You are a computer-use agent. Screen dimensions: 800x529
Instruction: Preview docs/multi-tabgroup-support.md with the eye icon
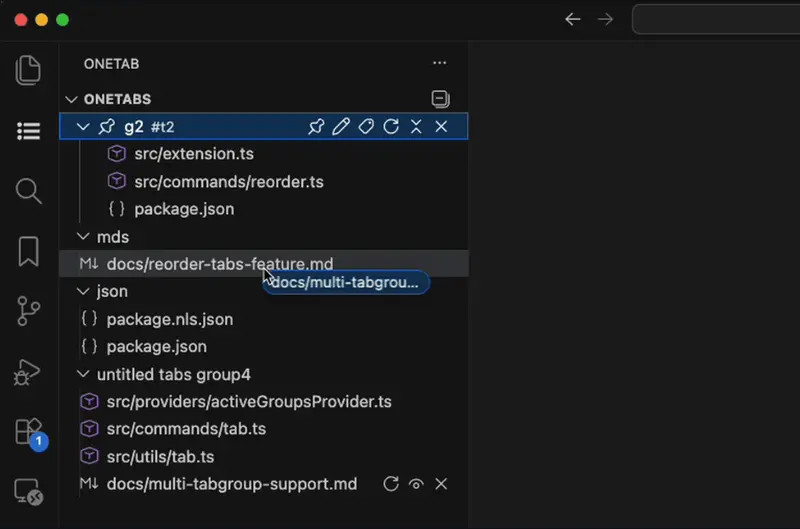[x=416, y=484]
